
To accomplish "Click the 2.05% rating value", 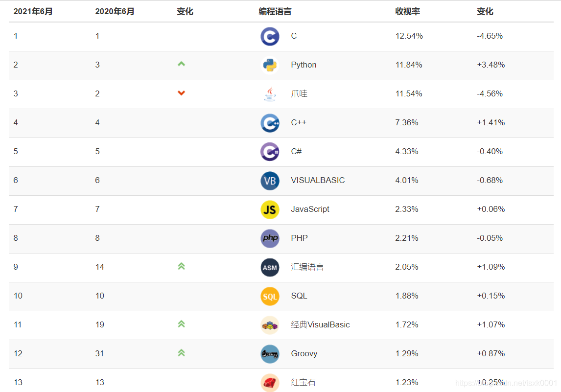I will pos(406,267).
